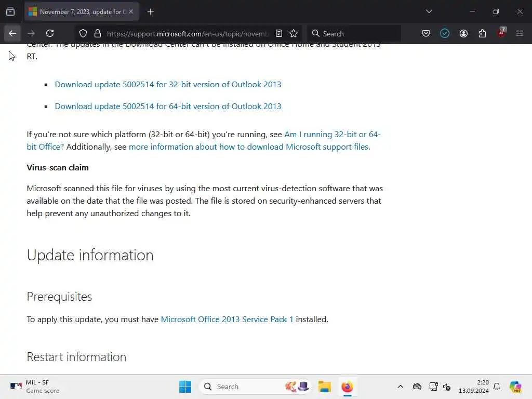Save page to Pocket

tap(426, 33)
